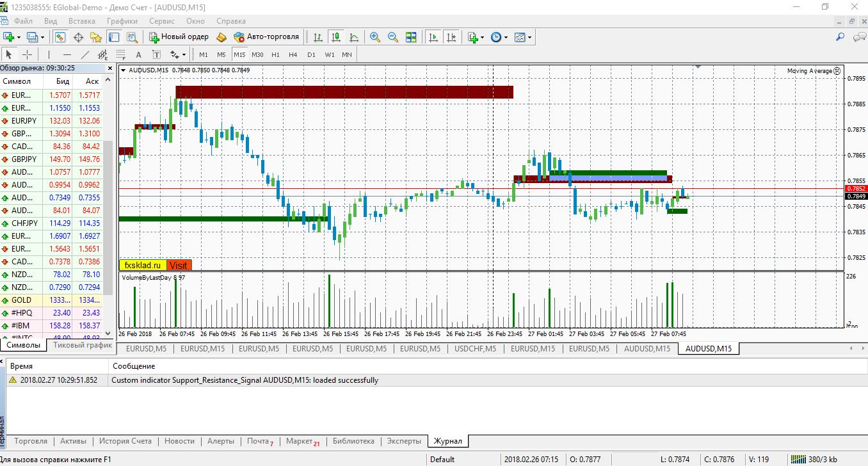Image resolution: width=868 pixels, height=466 pixels.
Task: Select the text tool labeled A
Action: click(138, 54)
